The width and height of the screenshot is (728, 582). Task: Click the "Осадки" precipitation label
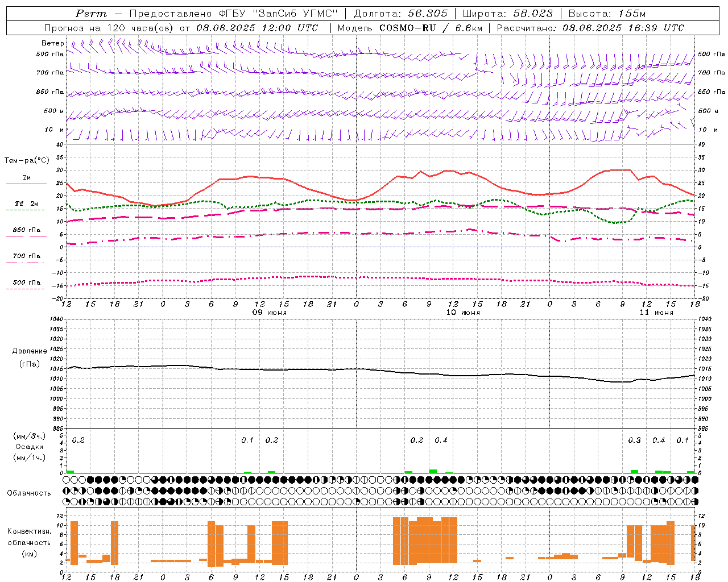[30, 447]
